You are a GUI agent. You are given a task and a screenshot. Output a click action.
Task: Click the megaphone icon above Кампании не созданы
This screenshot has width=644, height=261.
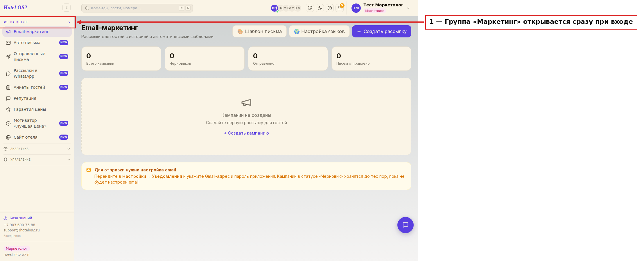click(246, 102)
